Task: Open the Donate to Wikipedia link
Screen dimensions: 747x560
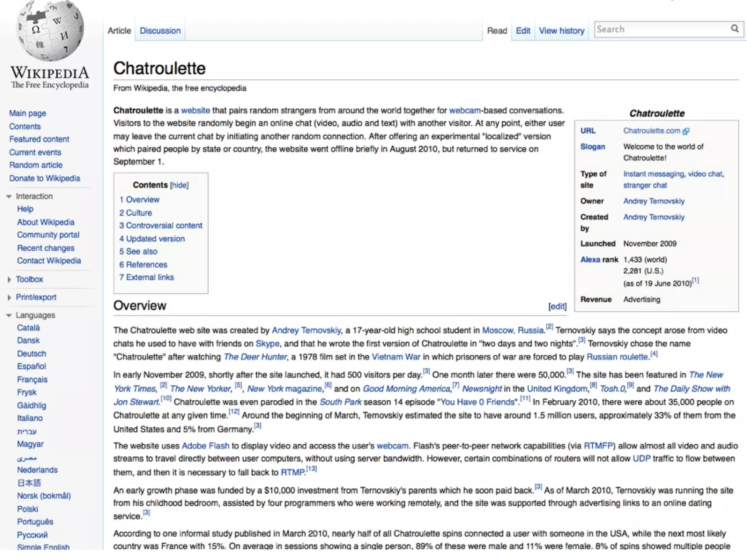Action: point(44,178)
